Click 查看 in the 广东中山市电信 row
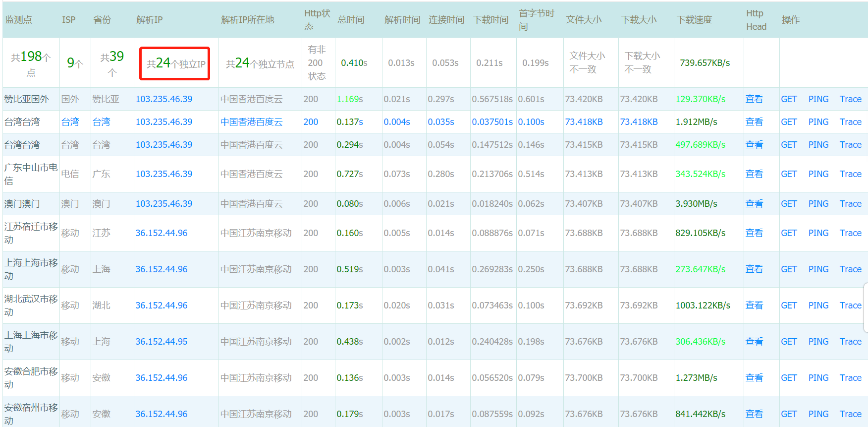Screen dimensions: 868x427 (754, 174)
